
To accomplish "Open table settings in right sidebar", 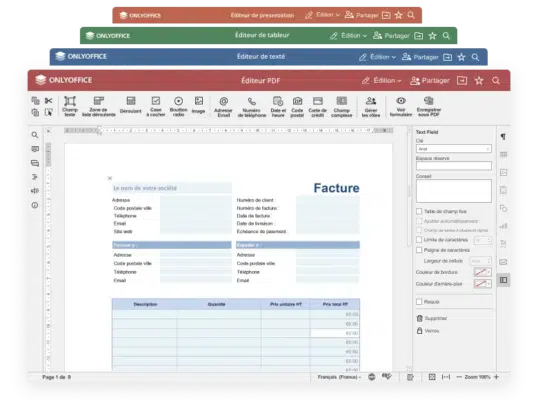I will (503, 155).
